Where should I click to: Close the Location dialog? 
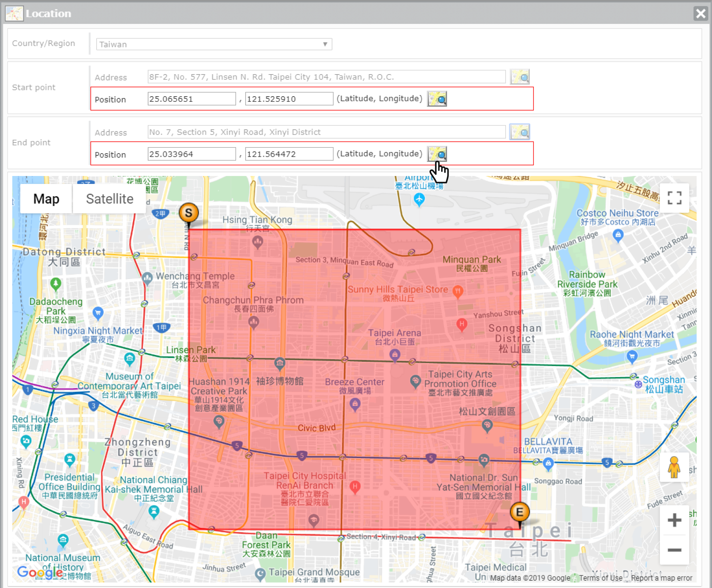pos(701,14)
